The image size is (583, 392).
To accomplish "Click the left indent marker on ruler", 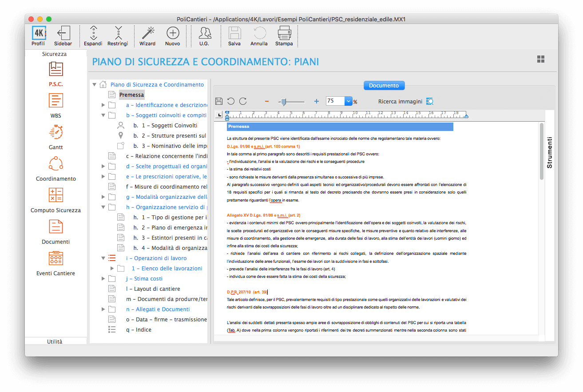I will 227,115.
